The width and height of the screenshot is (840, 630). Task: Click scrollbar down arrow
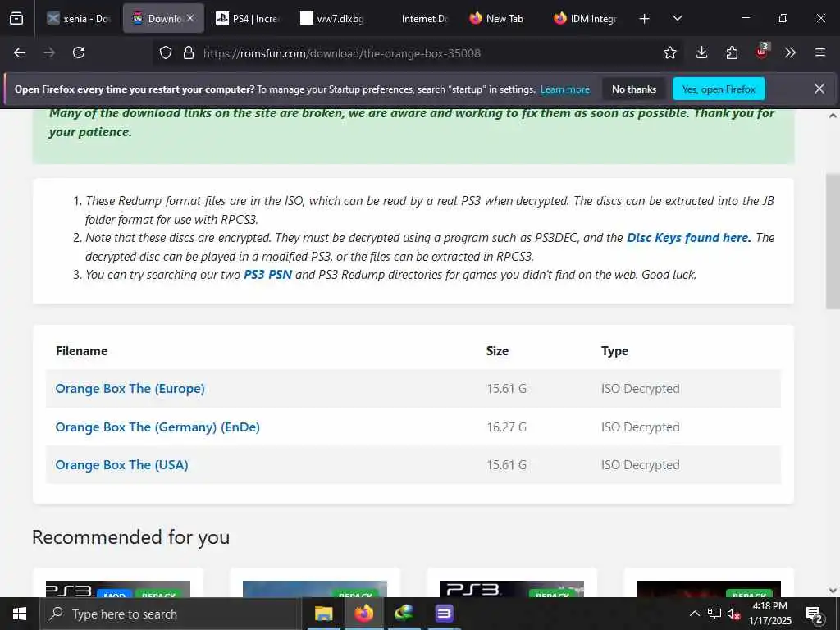(833, 591)
